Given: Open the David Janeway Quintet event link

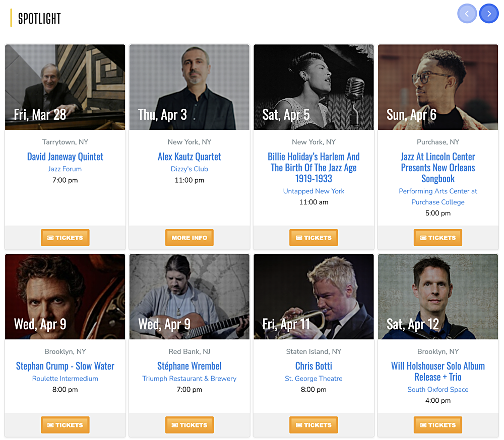Looking at the screenshot, I should point(65,157).
